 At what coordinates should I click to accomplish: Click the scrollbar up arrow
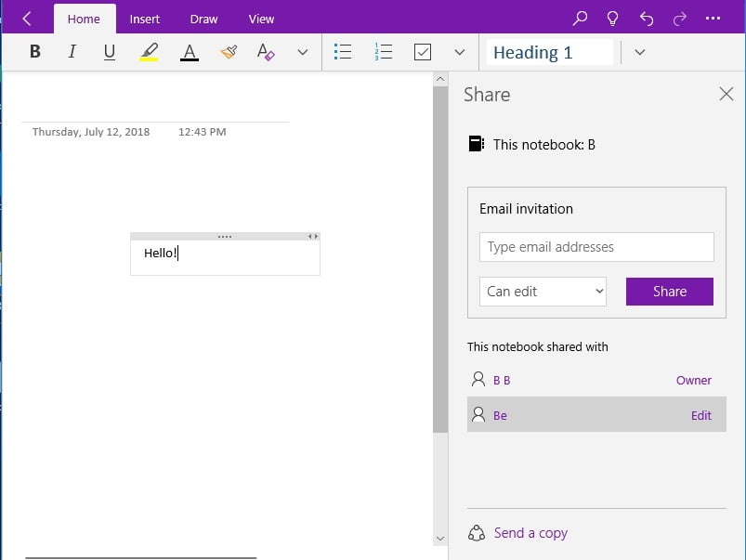(440, 79)
